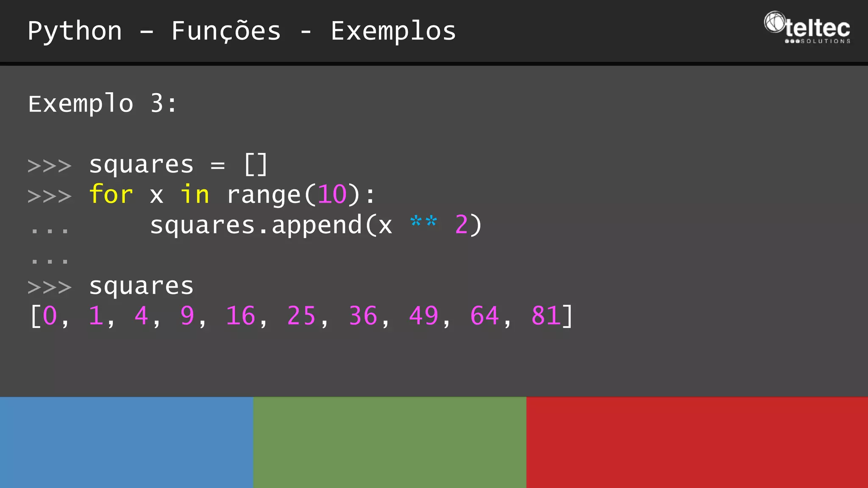This screenshot has width=868, height=488.
Task: Click the 'squares.append(x ** 2)' line
Action: (316, 225)
